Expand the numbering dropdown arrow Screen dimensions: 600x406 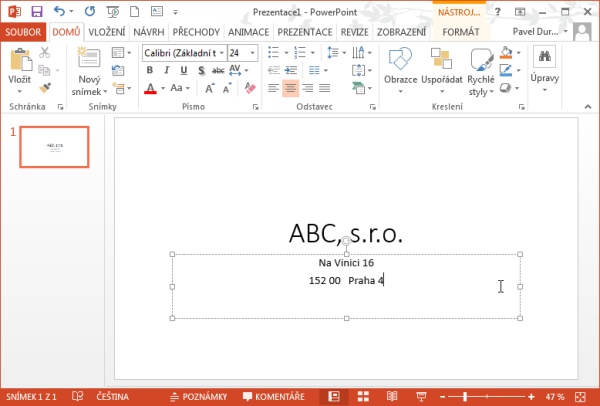312,53
